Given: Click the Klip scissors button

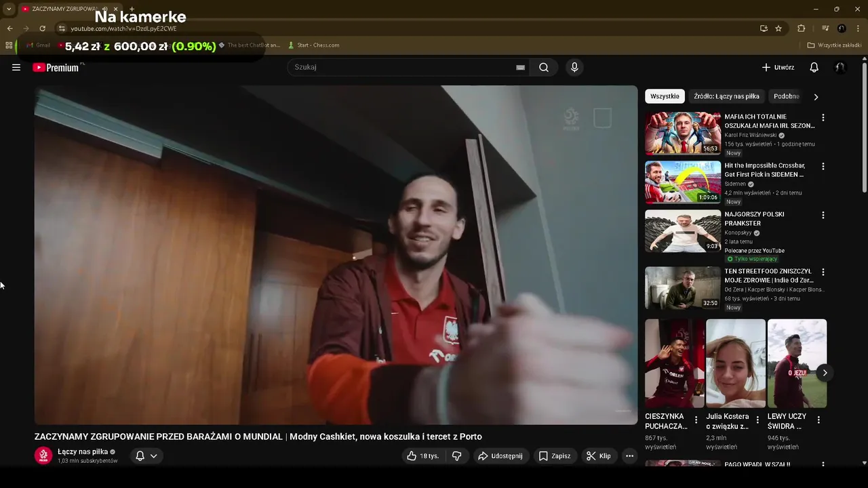Looking at the screenshot, I should 599,456.
